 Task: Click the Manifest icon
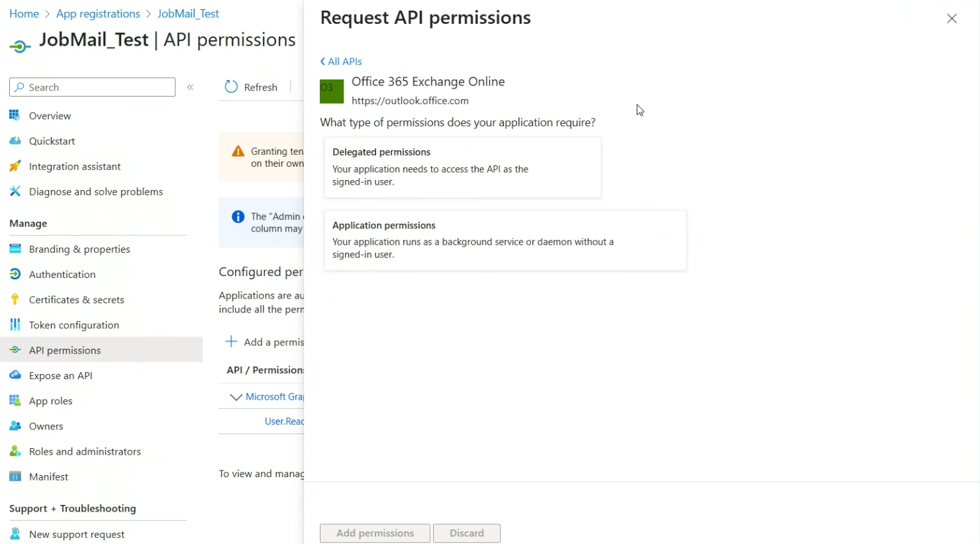pos(15,476)
